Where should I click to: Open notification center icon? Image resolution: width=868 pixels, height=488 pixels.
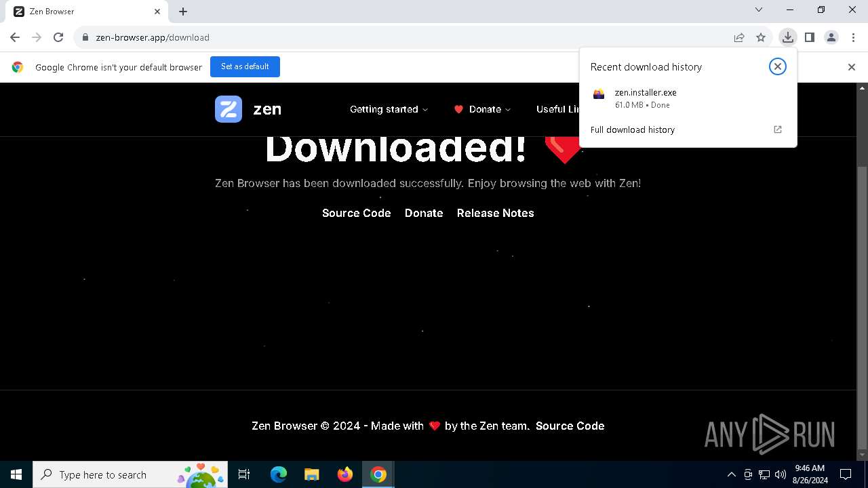846,474
